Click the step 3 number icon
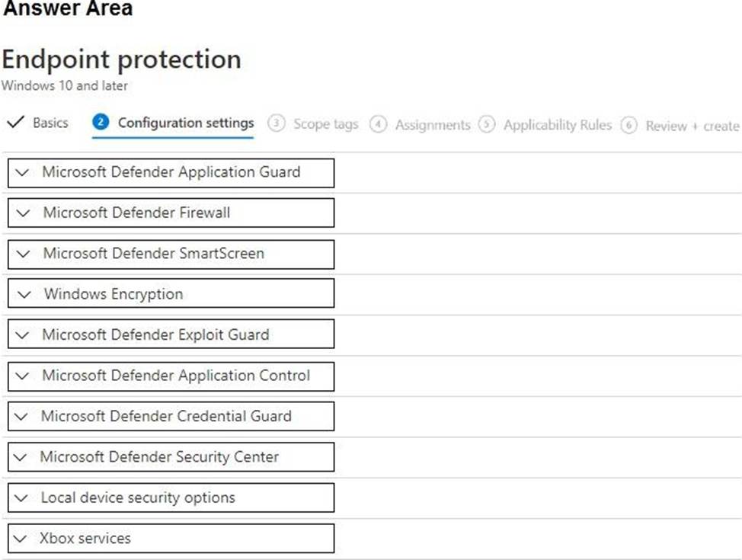The height and width of the screenshot is (560, 742). tap(277, 124)
